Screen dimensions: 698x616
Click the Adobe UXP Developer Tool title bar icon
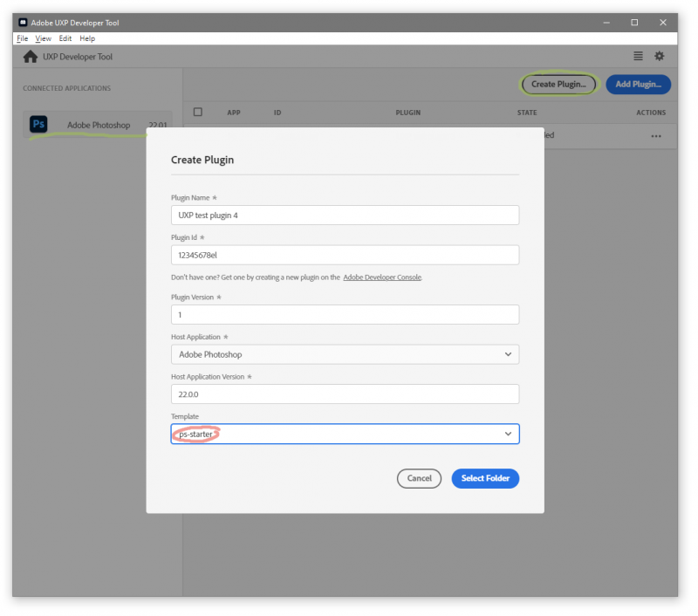(24, 23)
